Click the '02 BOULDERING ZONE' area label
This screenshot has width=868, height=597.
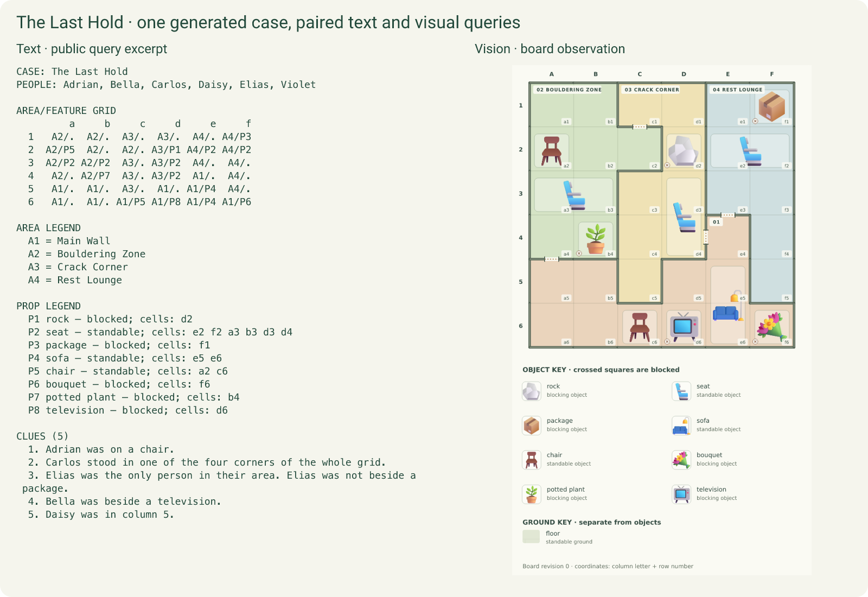(x=569, y=90)
